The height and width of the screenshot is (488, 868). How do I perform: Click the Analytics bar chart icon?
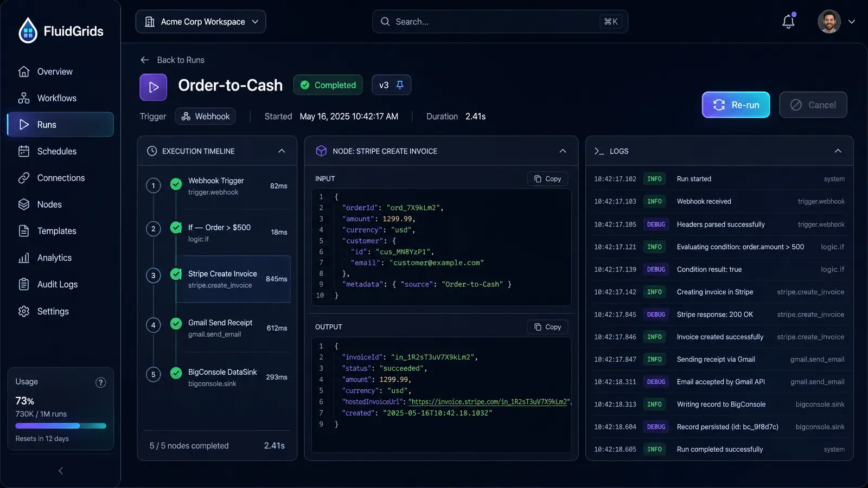[24, 258]
